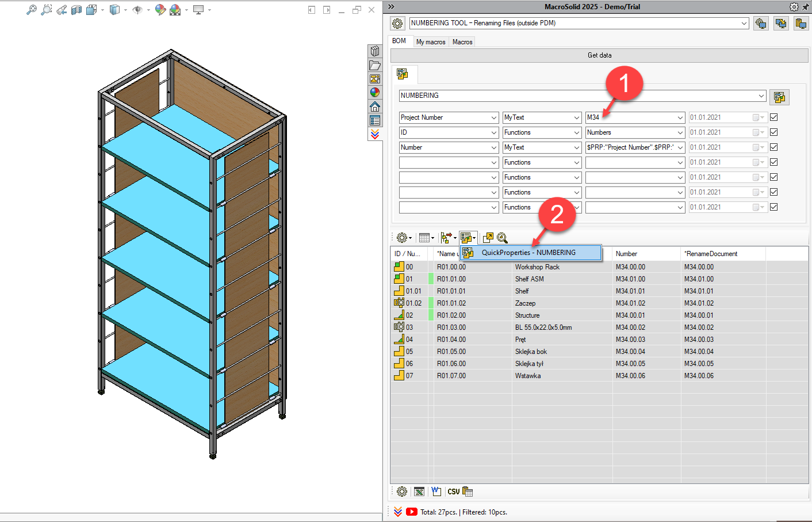The image size is (812, 522).
Task: Click the MacroSolid title bar gear icon
Action: 794,7
